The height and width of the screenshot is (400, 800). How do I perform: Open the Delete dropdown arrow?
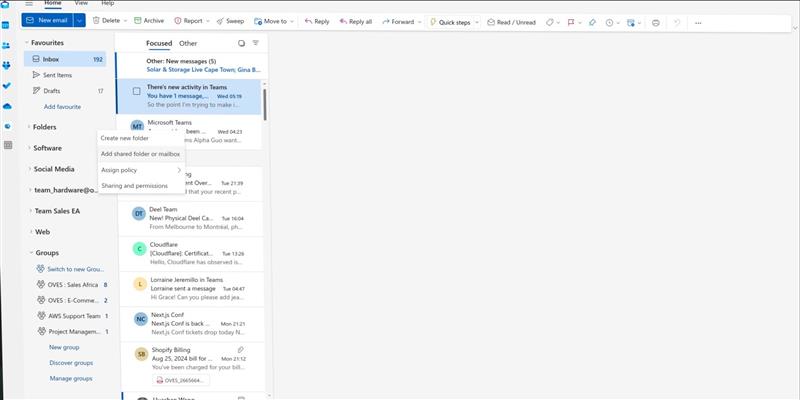(x=125, y=21)
